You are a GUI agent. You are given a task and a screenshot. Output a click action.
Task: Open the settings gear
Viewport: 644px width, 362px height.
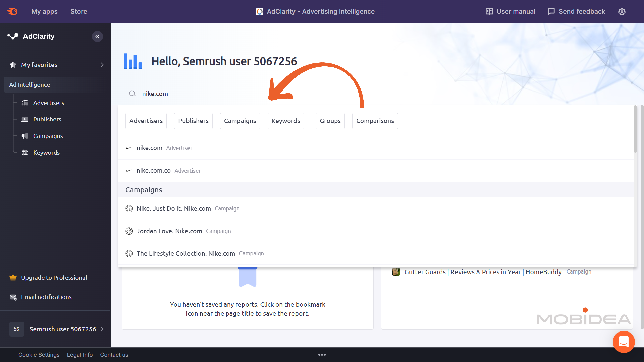pyautogui.click(x=622, y=11)
